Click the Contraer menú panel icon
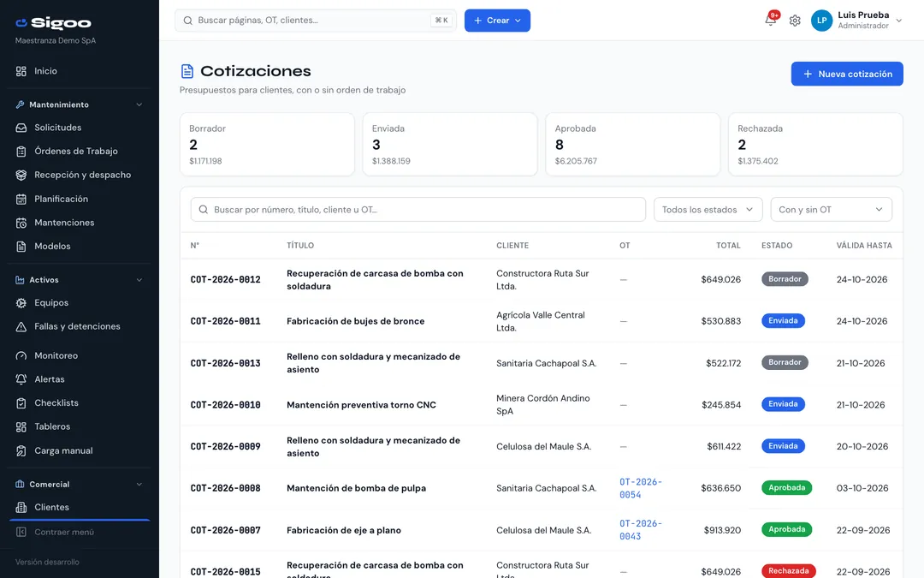 tap(21, 532)
